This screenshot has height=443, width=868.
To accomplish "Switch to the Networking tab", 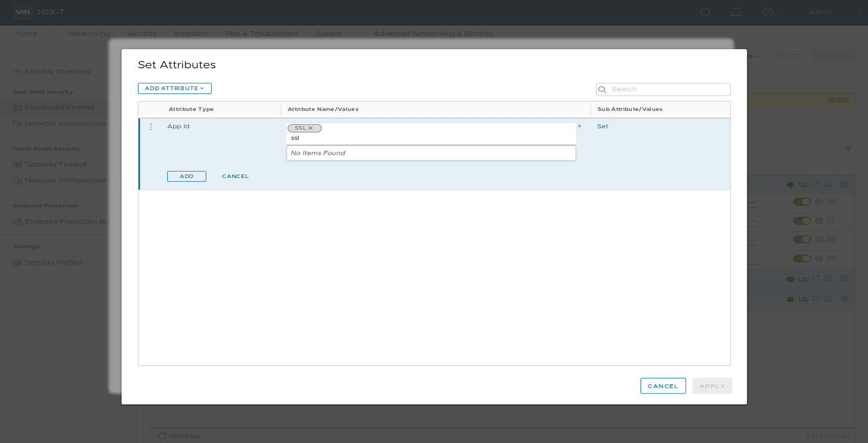I will point(88,34).
